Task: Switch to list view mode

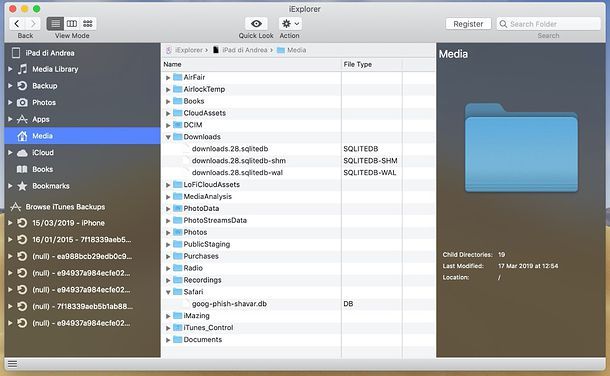Action: pyautogui.click(x=56, y=24)
